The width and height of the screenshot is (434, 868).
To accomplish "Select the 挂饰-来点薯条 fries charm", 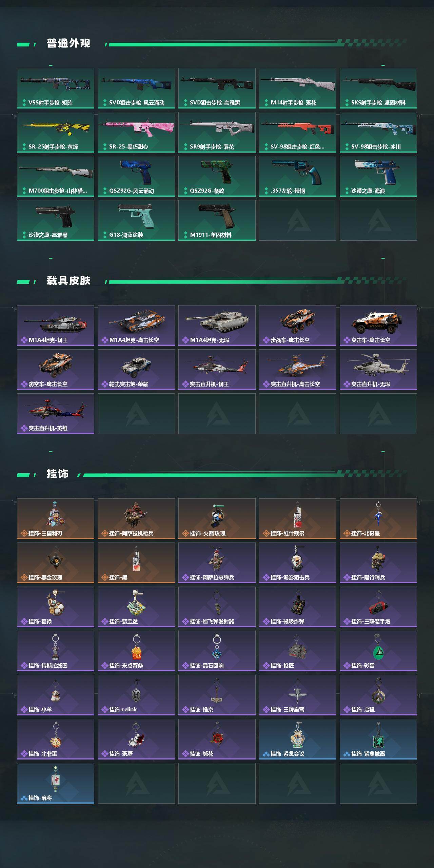I will click(136, 651).
